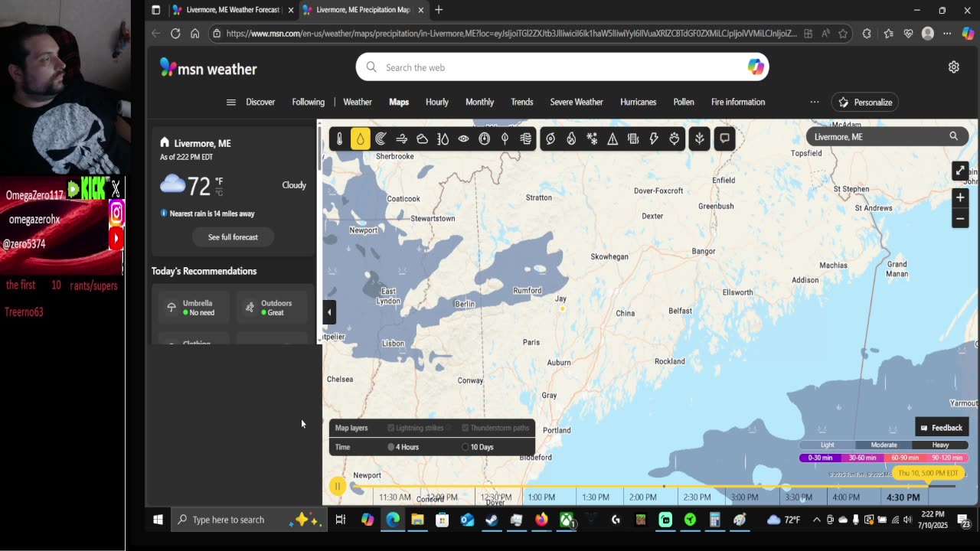Refresh the browser page

click(x=175, y=34)
